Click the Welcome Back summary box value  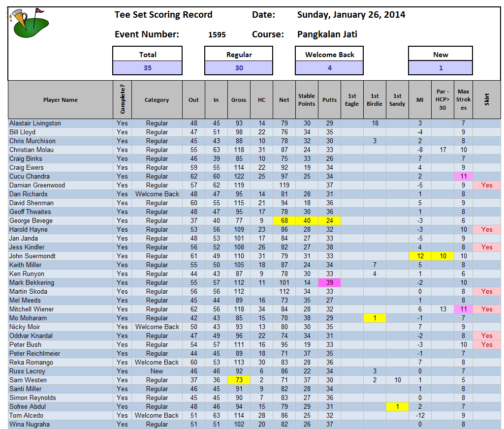tap(329, 68)
